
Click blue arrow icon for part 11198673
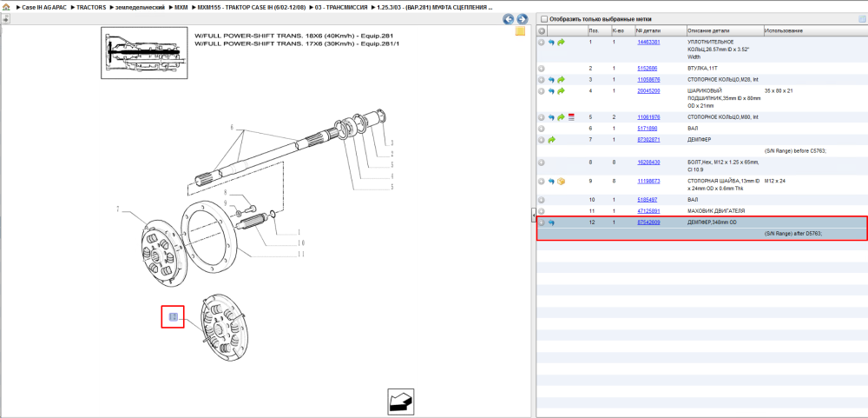(551, 182)
